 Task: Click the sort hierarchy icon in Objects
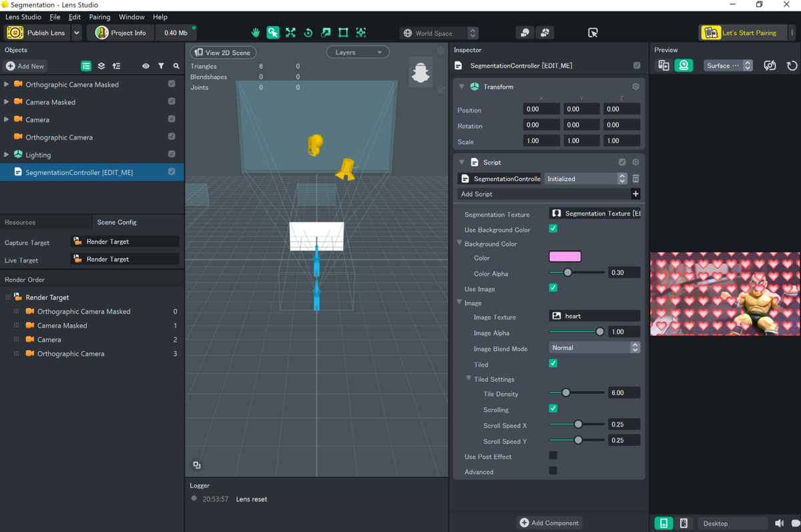click(117, 66)
